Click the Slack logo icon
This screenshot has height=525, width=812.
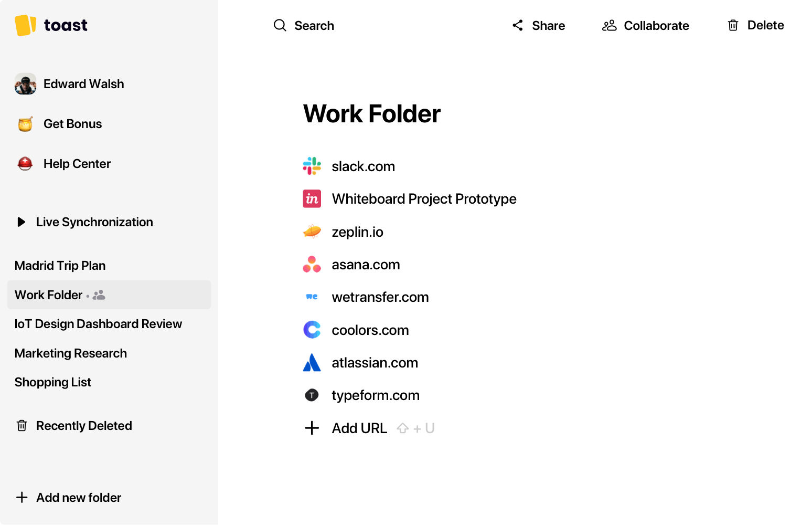tap(312, 166)
